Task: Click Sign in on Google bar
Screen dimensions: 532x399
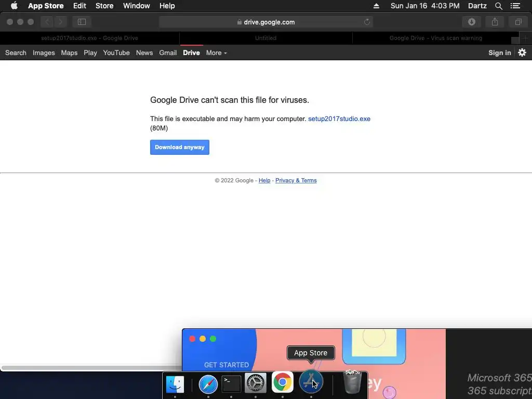Action: (499, 52)
